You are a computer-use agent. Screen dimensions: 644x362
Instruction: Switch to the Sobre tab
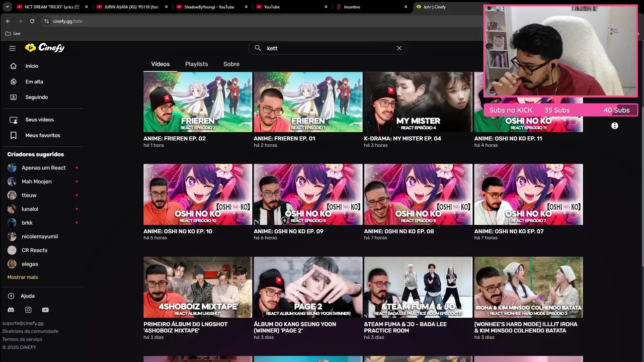(x=231, y=64)
